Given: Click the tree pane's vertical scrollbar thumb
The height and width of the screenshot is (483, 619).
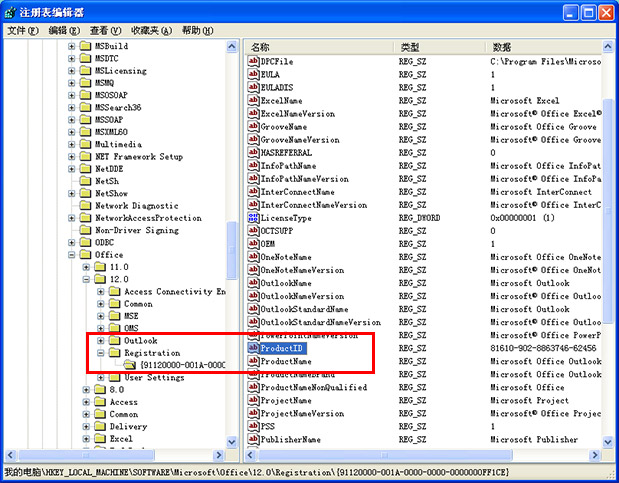Looking at the screenshot, I should (x=232, y=250).
